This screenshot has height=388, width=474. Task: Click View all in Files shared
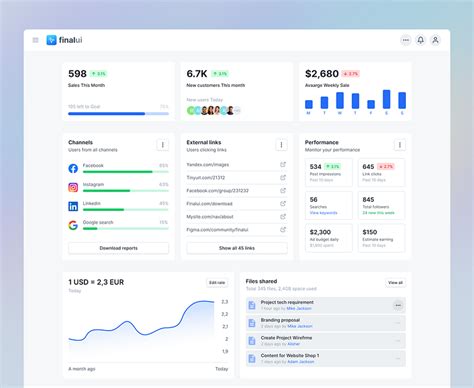tap(395, 283)
